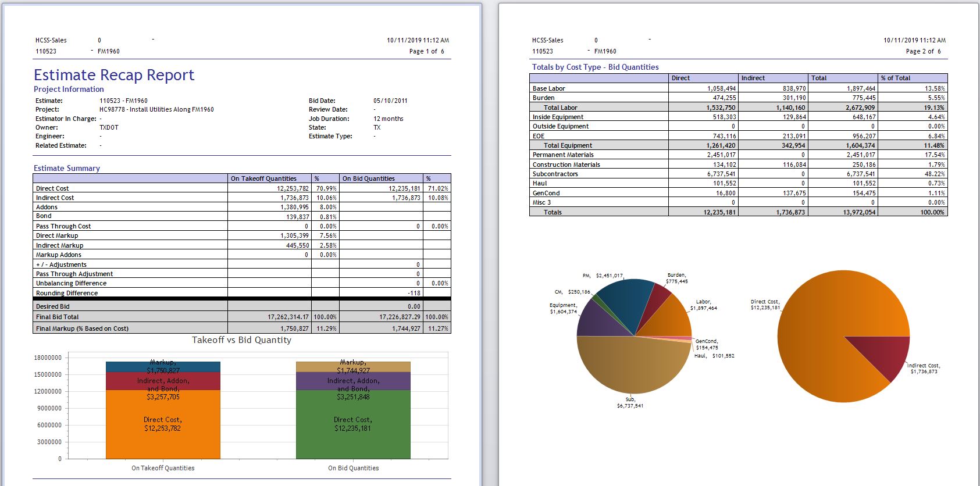Click the -118 rounding difference value
The height and width of the screenshot is (486, 980).
414,293
